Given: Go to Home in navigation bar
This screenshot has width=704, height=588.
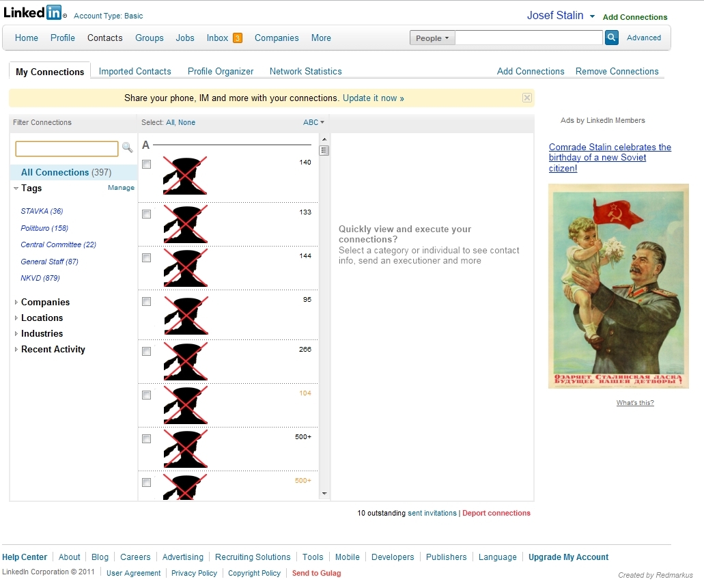Looking at the screenshot, I should coord(27,38).
